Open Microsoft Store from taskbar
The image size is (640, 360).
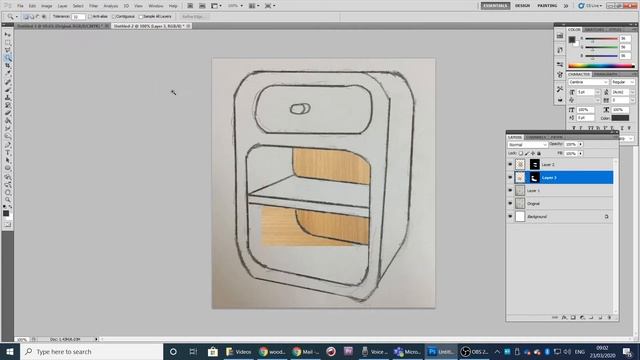point(213,351)
